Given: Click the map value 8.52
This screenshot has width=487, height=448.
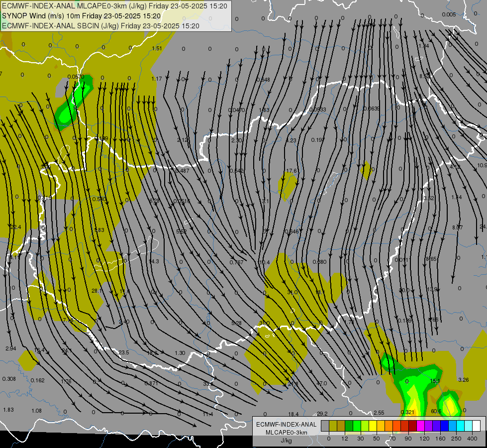Looking at the screenshot, I should pos(425,76).
